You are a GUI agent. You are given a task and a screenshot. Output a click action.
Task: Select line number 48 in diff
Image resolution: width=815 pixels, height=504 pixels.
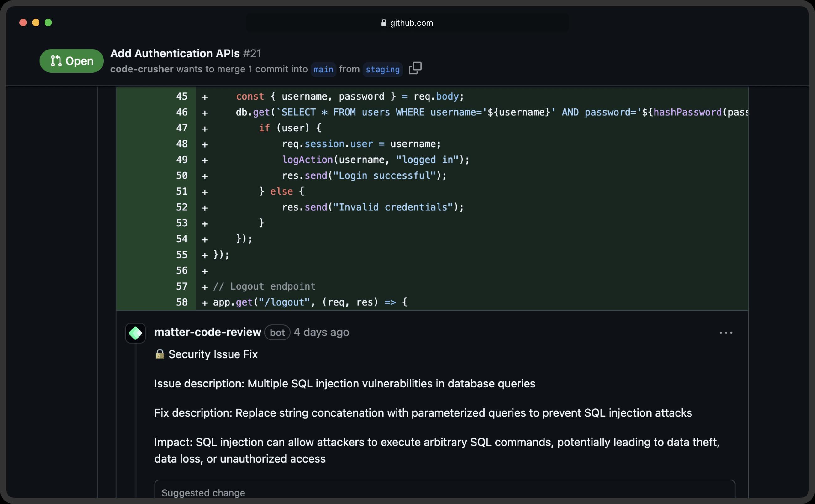click(x=182, y=144)
